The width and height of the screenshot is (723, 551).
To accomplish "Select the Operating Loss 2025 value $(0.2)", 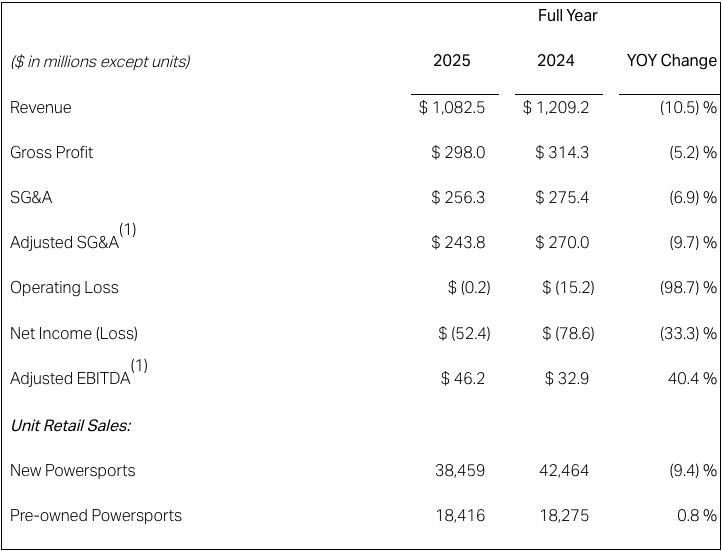I will [x=469, y=287].
